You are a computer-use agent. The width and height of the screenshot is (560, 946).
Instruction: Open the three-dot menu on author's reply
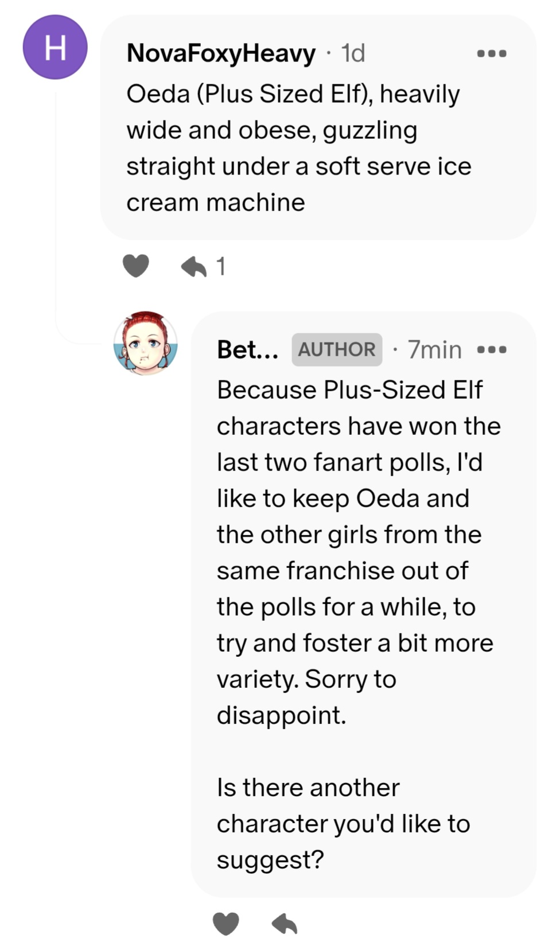click(x=492, y=349)
